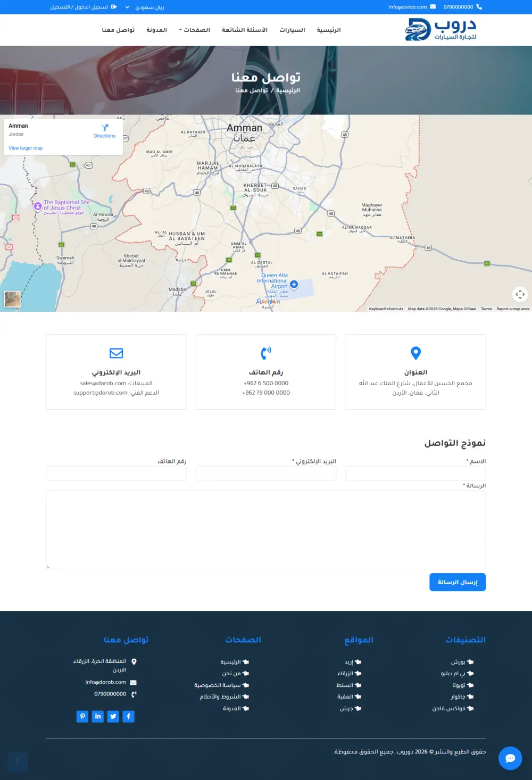Viewport: 532px width, 780px height.
Task: Click the scroll-to-top arrow button
Action: tap(18, 762)
